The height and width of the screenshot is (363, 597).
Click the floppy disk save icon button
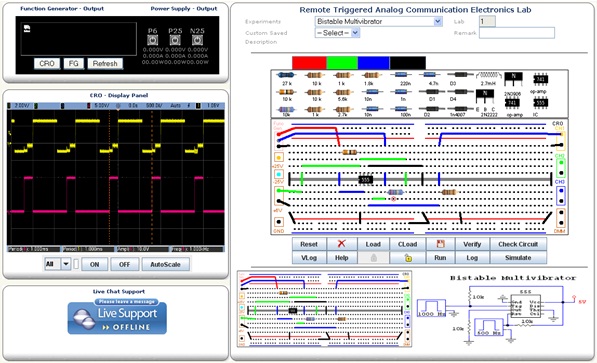[x=441, y=244]
